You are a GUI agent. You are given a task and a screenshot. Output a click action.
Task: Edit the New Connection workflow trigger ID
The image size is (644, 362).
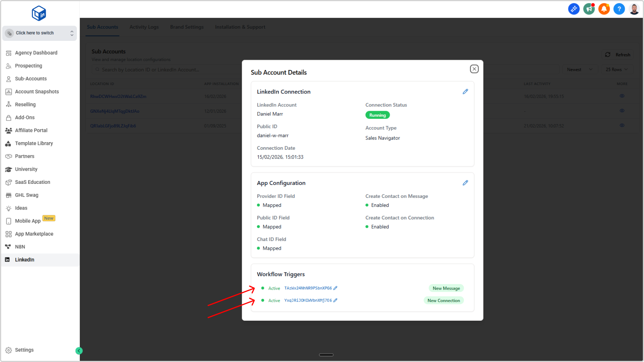tap(335, 300)
